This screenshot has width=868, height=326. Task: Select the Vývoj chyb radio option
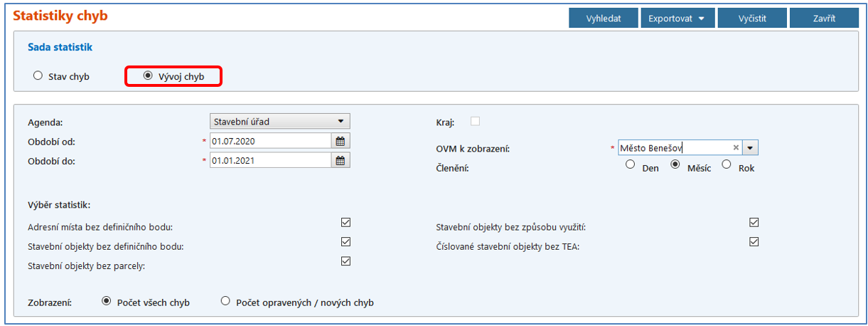[148, 76]
